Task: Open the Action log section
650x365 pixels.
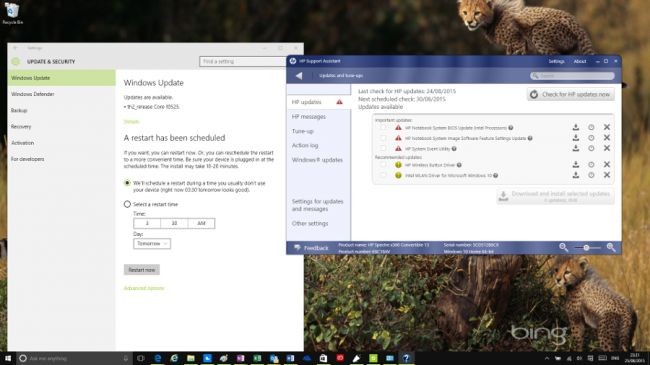Action: pyautogui.click(x=305, y=146)
